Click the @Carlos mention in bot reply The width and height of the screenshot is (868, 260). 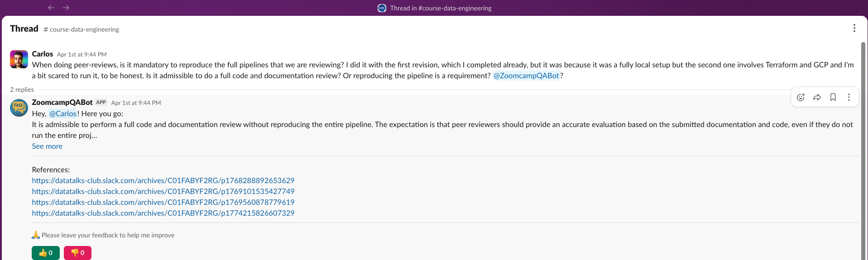pyautogui.click(x=63, y=113)
